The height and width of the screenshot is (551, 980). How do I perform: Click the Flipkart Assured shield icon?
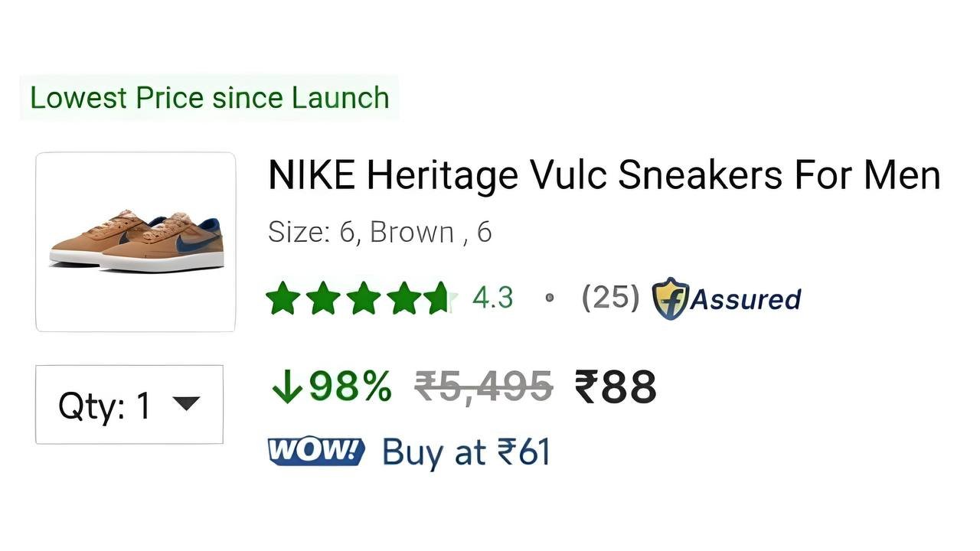tap(670, 298)
